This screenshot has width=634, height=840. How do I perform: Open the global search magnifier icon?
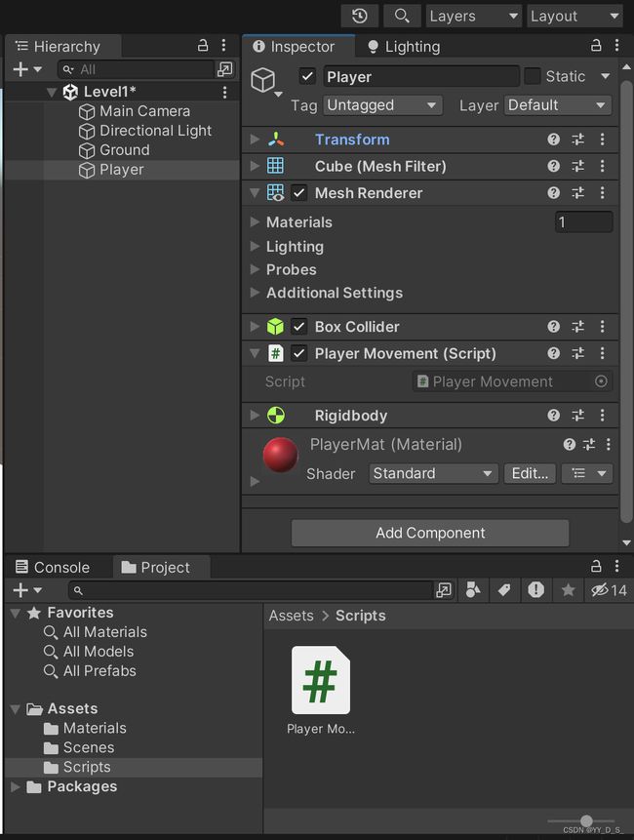point(402,16)
